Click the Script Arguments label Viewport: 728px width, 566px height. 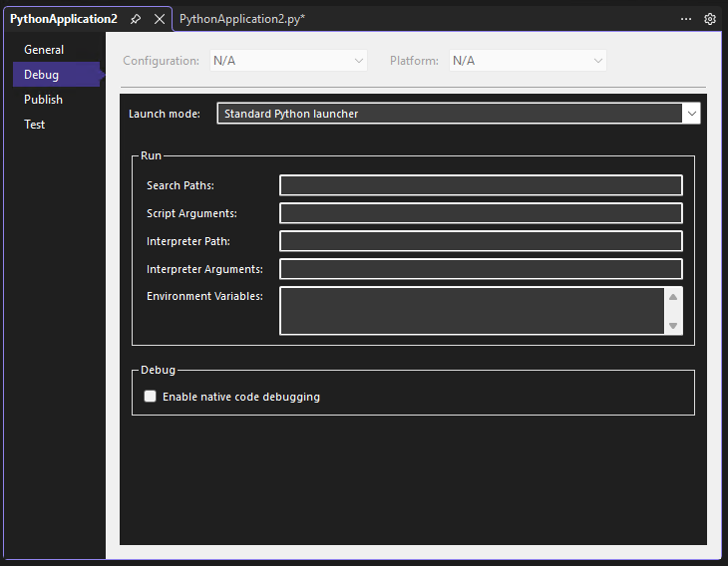pyautogui.click(x=191, y=213)
